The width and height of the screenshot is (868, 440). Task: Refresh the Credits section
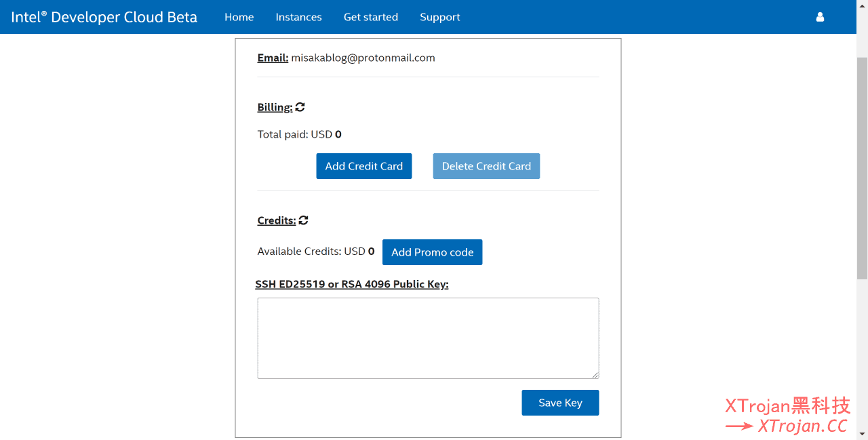tap(304, 220)
